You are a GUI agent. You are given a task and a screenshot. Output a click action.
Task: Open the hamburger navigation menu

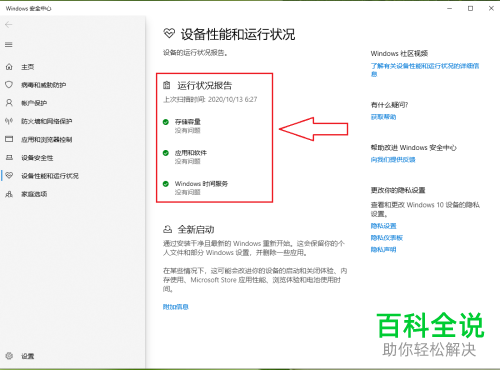[9, 44]
